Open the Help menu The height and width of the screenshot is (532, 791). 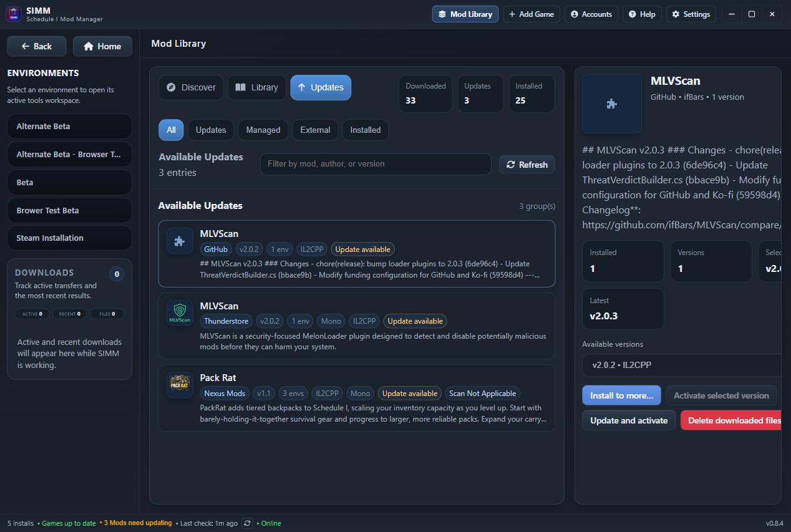[642, 14]
